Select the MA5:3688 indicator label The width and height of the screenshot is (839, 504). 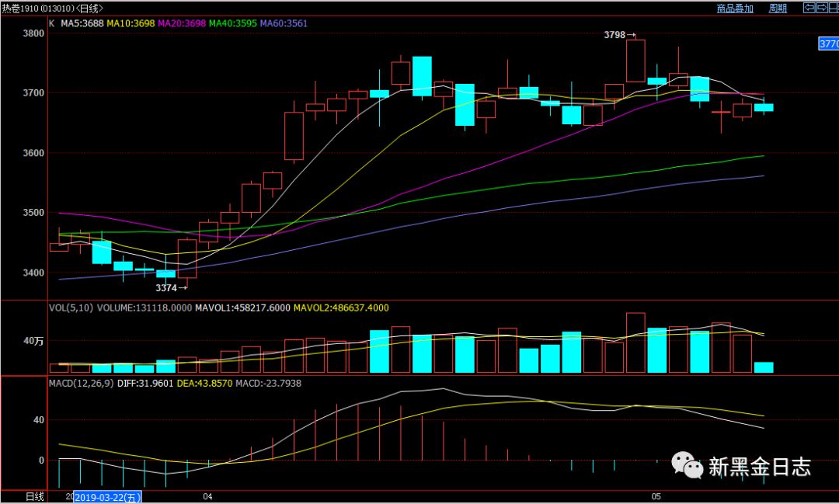pos(82,23)
